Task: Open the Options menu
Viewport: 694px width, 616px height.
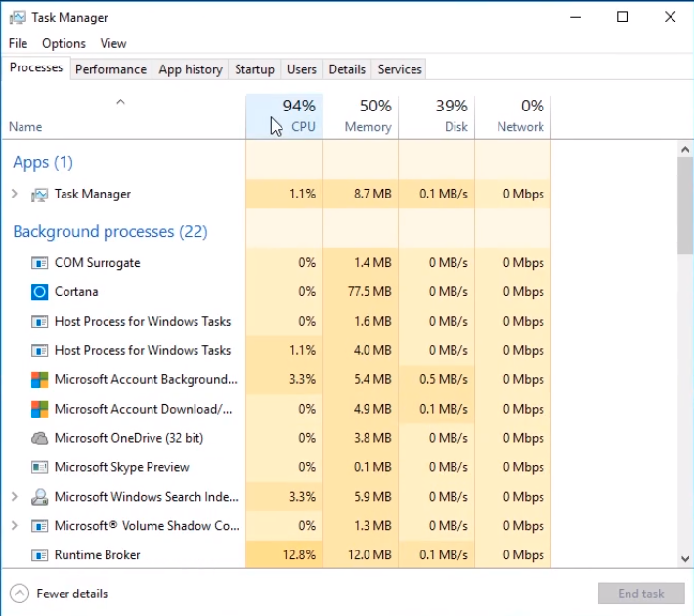Action: pyautogui.click(x=64, y=43)
